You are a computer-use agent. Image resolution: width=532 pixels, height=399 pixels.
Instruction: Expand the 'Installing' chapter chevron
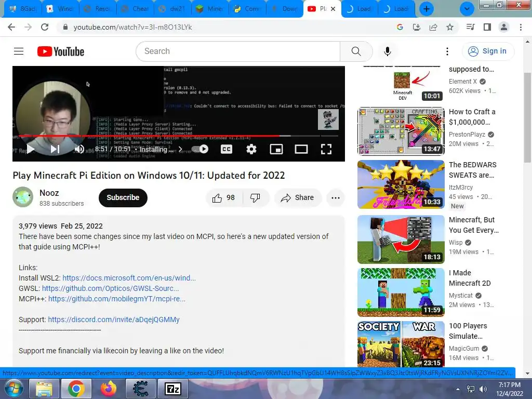point(180,149)
